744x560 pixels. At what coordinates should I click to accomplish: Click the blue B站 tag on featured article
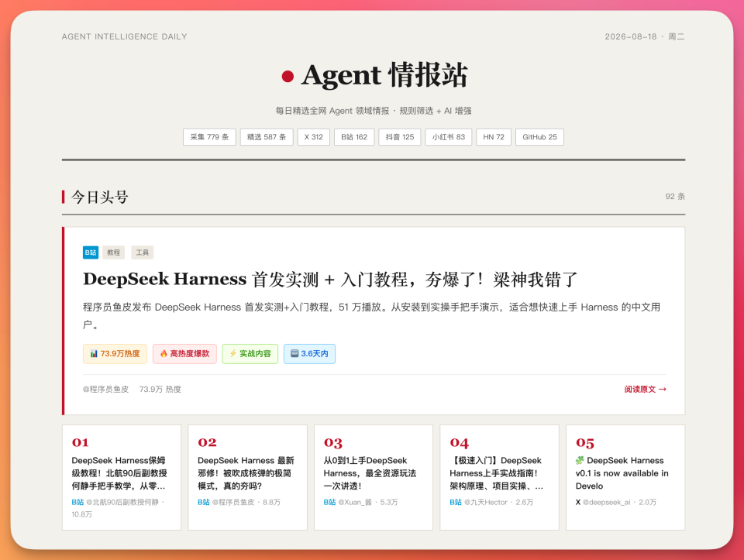(x=91, y=253)
